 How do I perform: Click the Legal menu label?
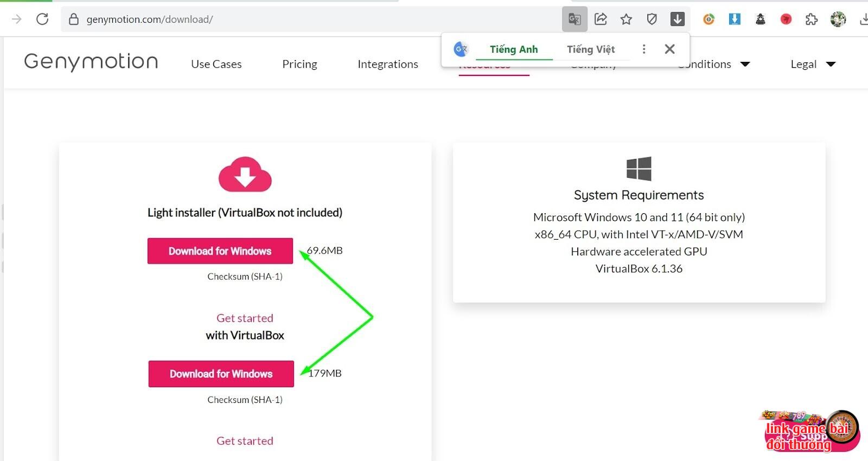803,64
